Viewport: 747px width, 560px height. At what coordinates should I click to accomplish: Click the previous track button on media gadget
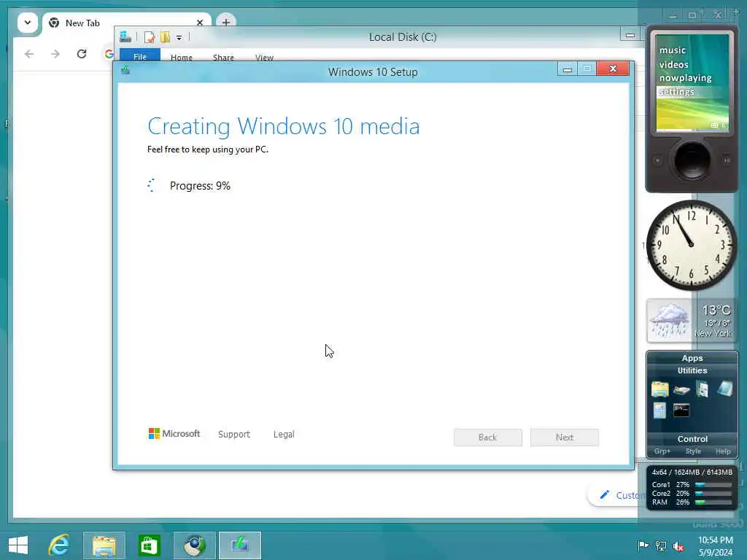coord(657,160)
